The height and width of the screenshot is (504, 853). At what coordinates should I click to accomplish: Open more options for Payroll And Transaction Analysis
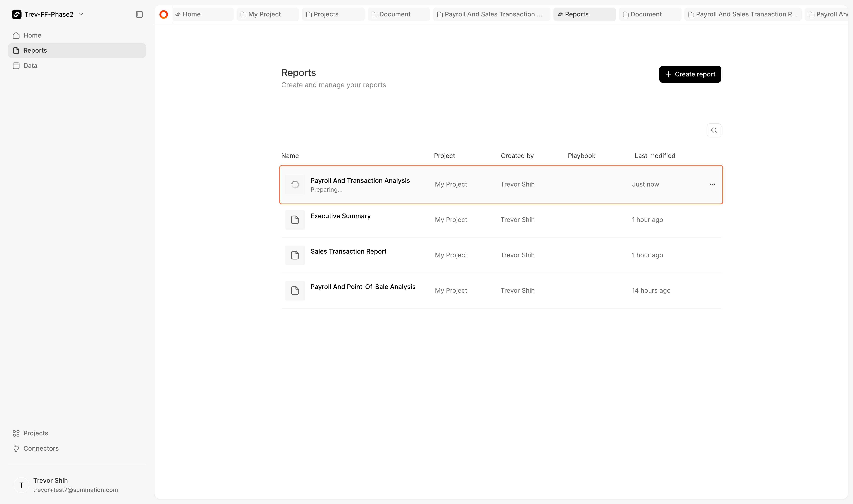[712, 184]
